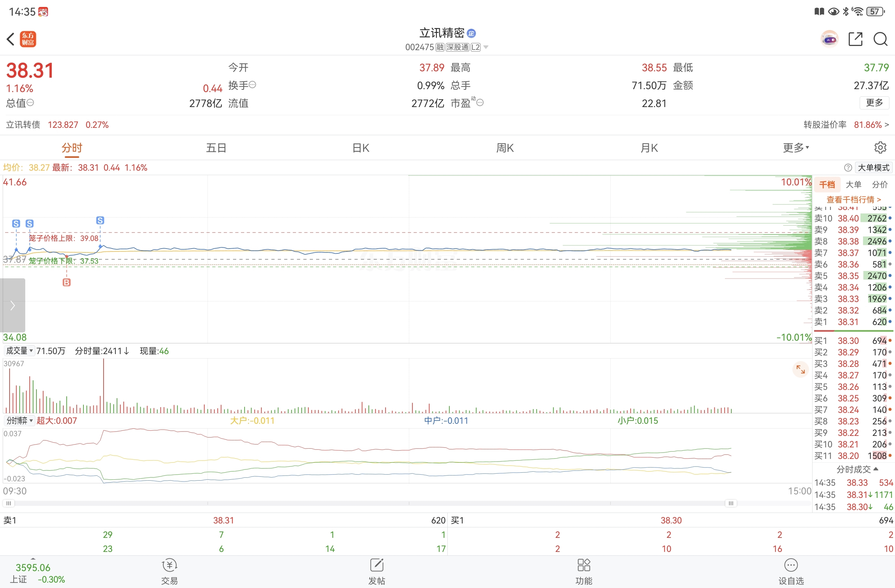Viewport: 895px width, 588px height.
Task: Expand the left side panel chevron
Action: [12, 305]
